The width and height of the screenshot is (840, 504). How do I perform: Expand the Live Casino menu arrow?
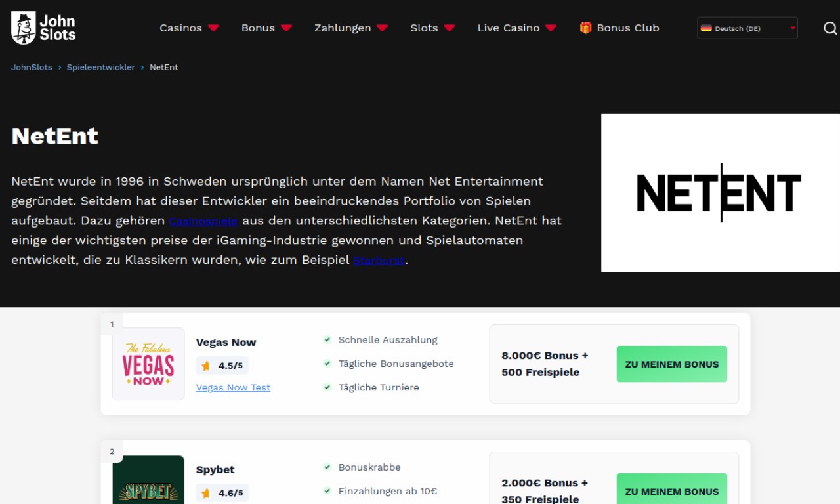tap(551, 28)
